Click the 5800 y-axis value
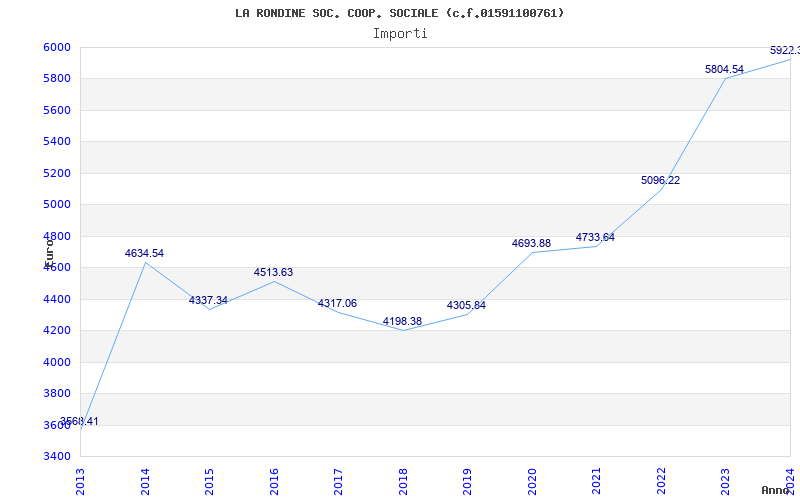Screen dimensions: 800x500 [x=57, y=79]
